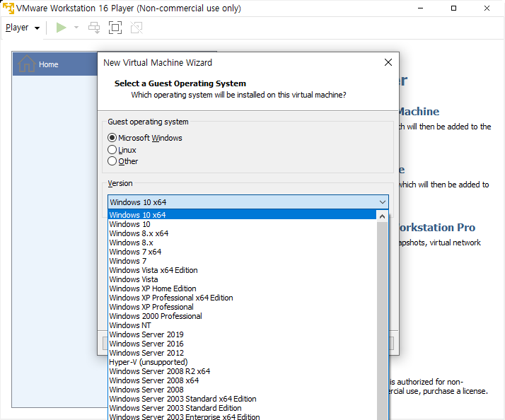505x420 pixels.
Task: Click the list scrollbar up arrow
Action: (x=382, y=216)
